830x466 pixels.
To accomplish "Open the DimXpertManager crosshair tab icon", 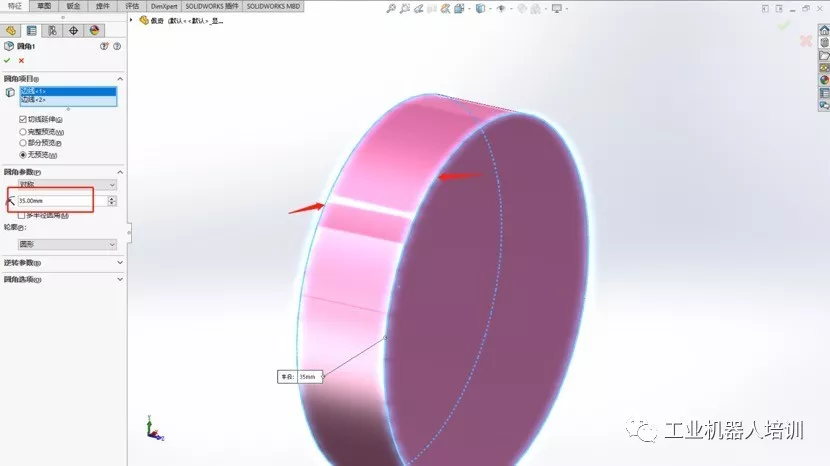I will [74, 31].
